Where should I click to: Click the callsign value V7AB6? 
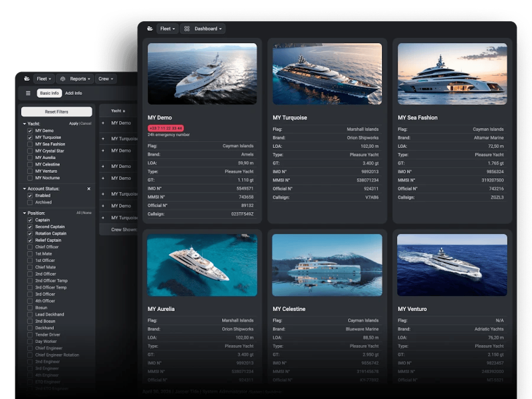coord(372,197)
